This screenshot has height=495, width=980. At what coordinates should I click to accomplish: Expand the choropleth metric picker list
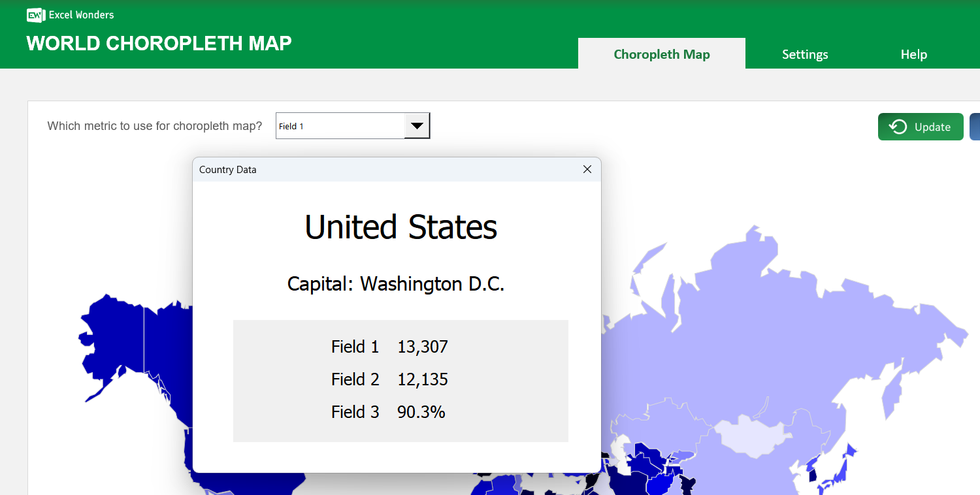pos(417,125)
